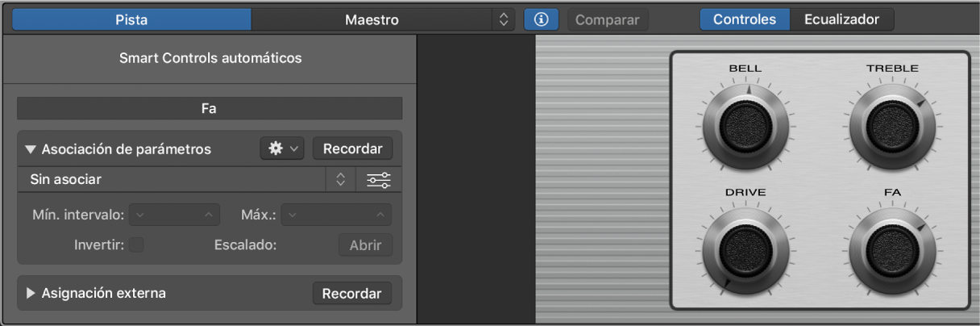Screen dimensions: 980x326
Task: Click Recordar in Asociación de parámetros
Action: point(352,149)
